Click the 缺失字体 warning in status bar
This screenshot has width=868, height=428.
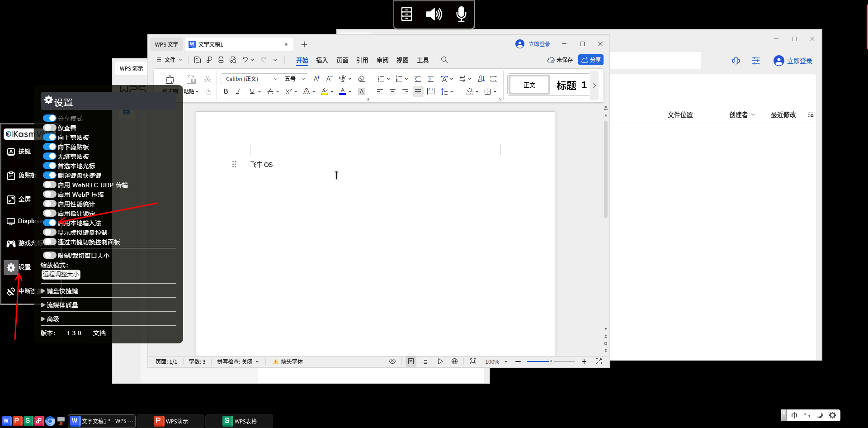click(288, 361)
